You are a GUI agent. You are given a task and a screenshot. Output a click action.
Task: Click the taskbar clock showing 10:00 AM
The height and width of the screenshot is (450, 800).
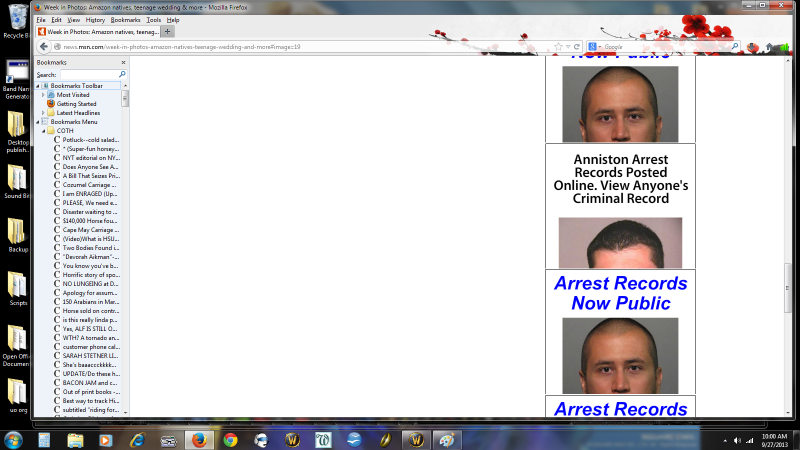point(774,440)
